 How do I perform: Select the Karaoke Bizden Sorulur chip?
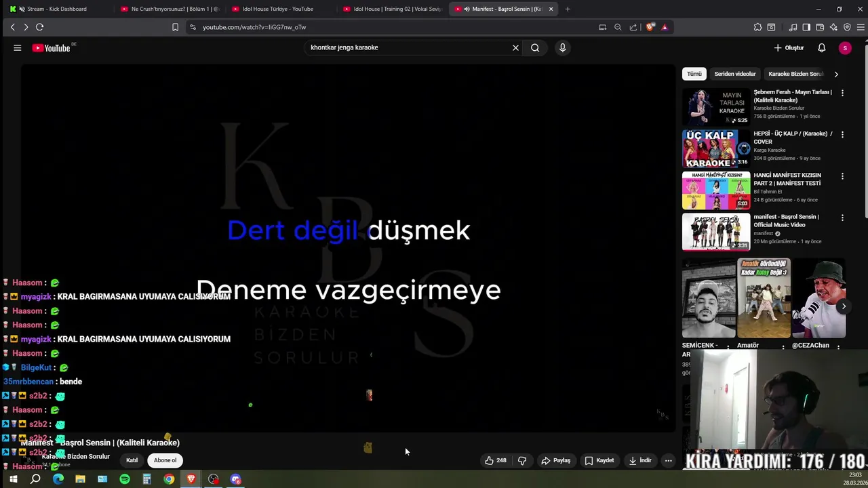point(795,74)
